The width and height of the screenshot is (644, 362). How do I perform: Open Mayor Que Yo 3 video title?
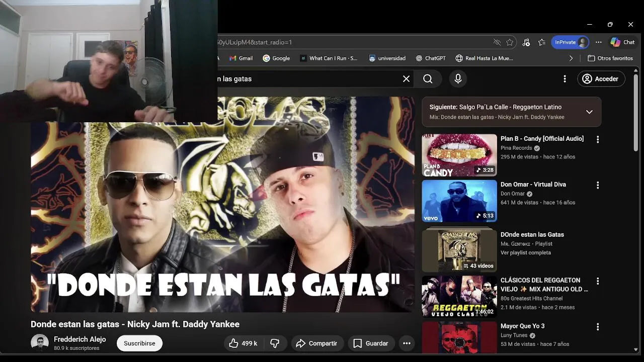(522, 326)
